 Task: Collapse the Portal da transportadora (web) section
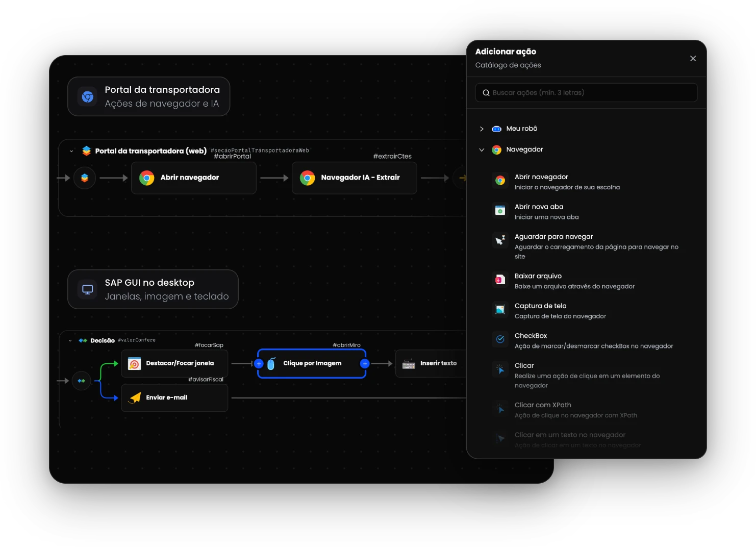[x=71, y=151]
